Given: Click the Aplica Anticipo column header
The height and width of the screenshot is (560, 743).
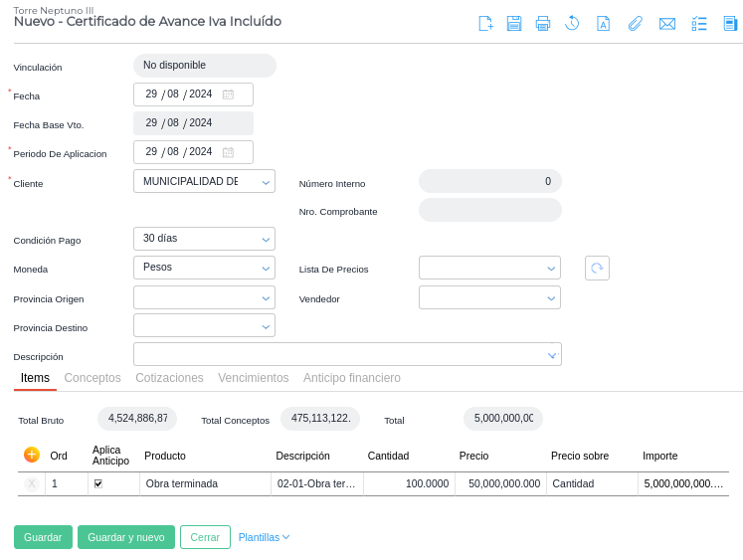Looking at the screenshot, I should [110, 456].
